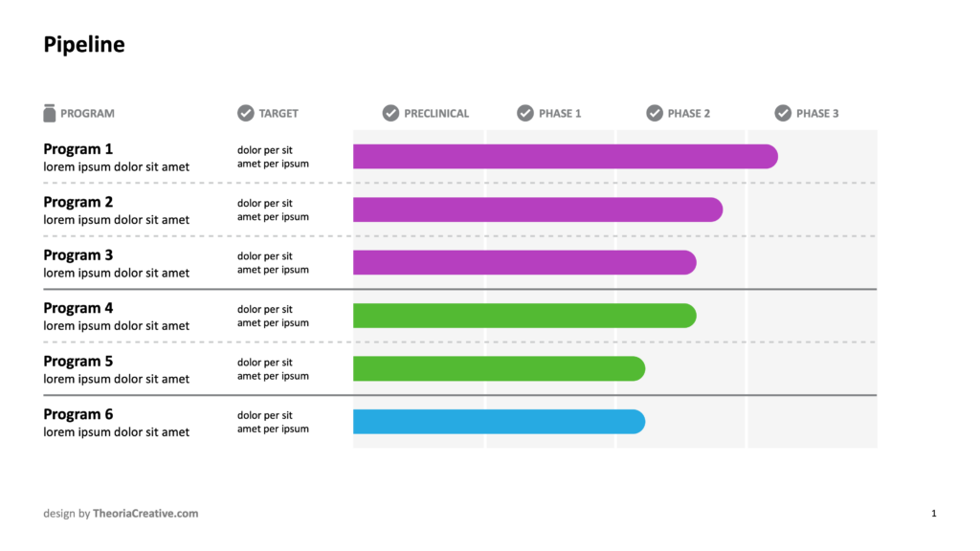Click the bottle icon beside PROGRAM

coord(50,113)
